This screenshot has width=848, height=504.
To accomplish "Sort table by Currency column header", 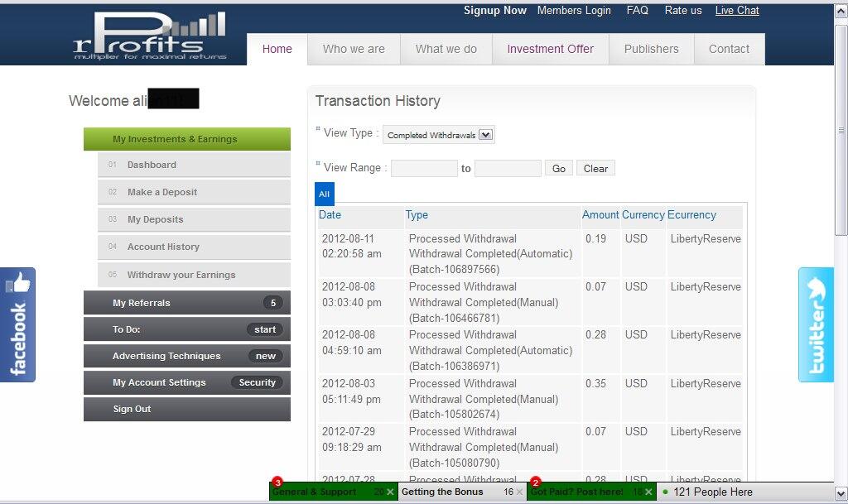I will click(643, 214).
